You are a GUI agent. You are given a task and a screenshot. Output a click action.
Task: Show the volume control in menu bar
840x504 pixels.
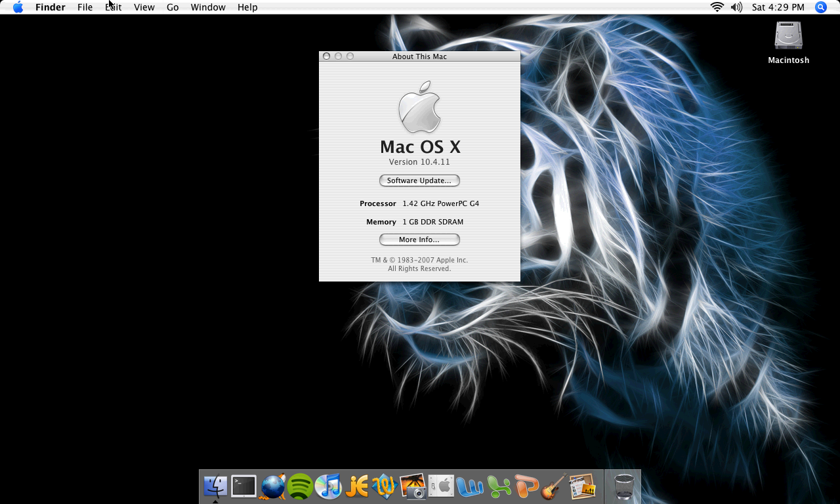point(737,7)
